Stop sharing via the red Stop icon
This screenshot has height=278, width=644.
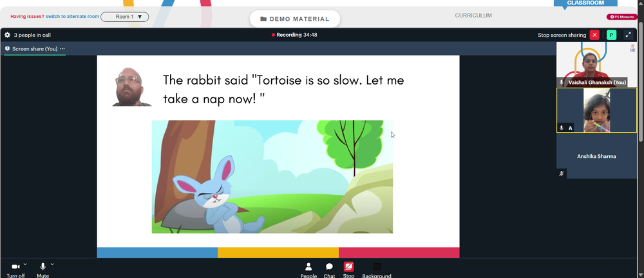coord(348,267)
